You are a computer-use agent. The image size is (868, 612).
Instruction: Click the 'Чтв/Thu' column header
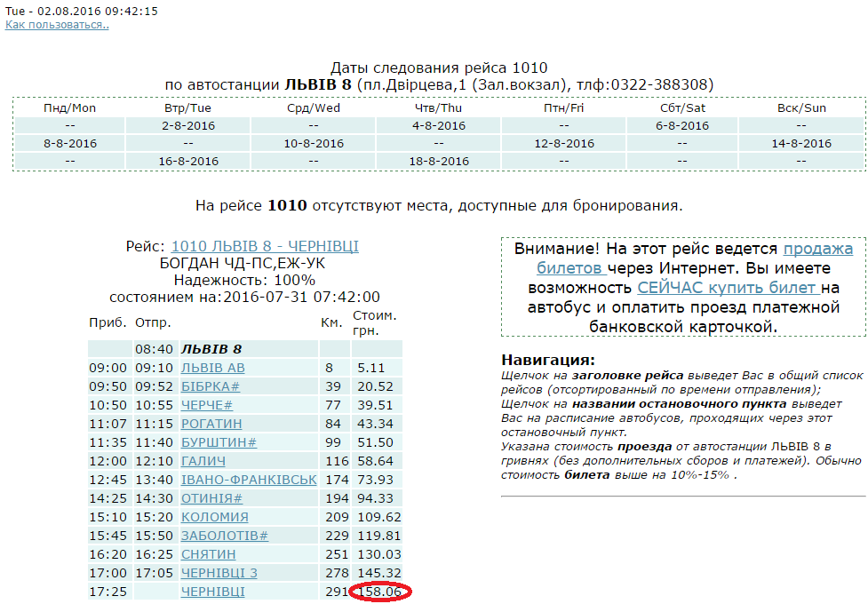[x=438, y=108]
